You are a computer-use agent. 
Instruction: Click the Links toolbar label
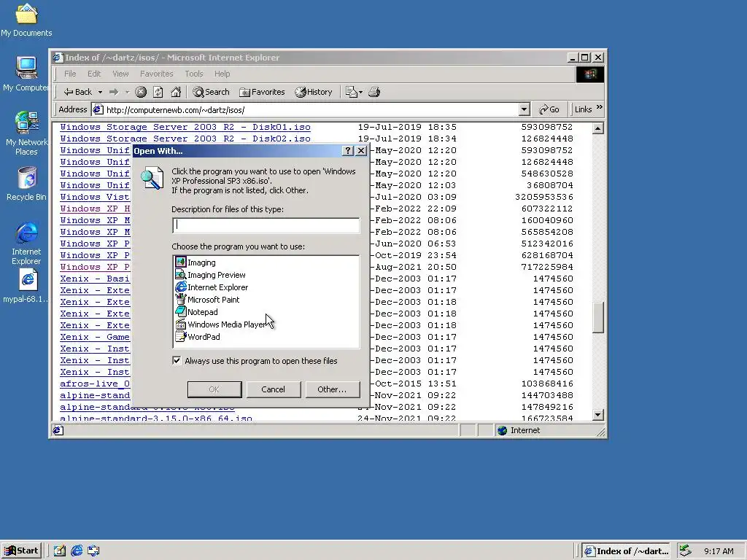click(583, 109)
